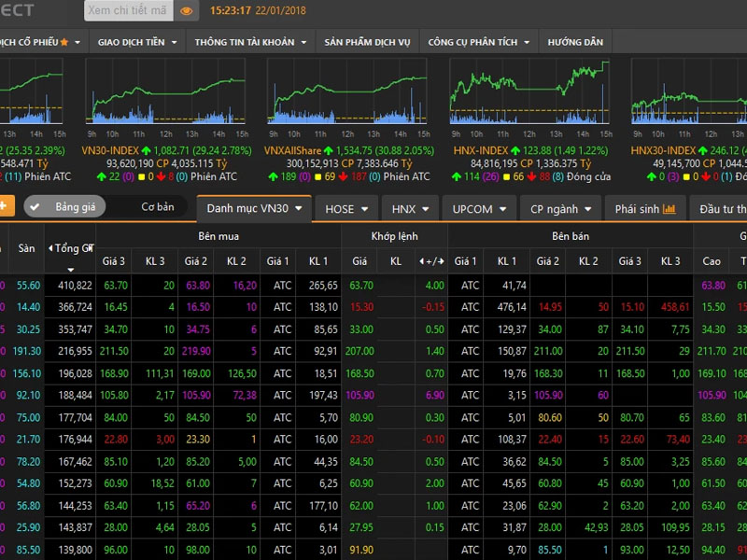Click the right arrow in +/- column header
The width and height of the screenshot is (747, 560).
(x=441, y=261)
